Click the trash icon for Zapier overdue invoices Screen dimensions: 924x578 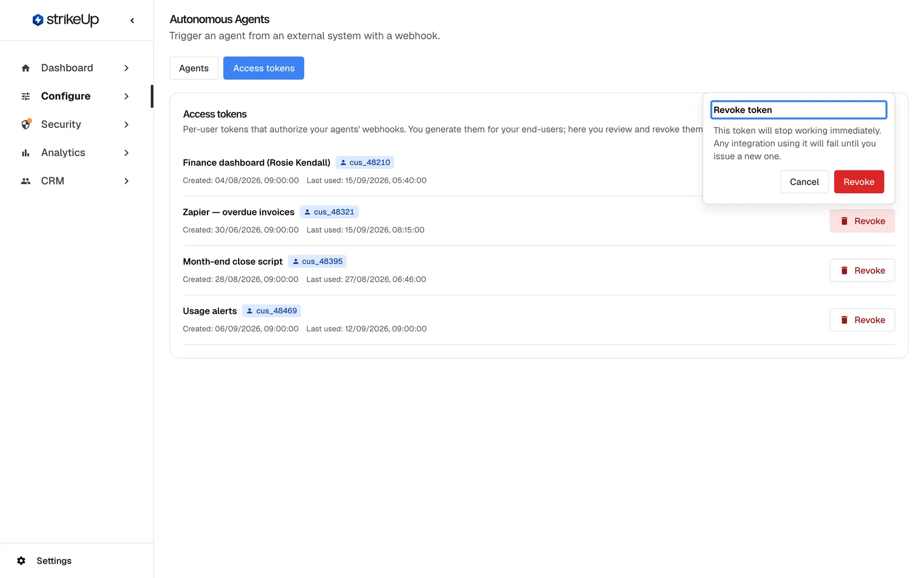tap(844, 221)
